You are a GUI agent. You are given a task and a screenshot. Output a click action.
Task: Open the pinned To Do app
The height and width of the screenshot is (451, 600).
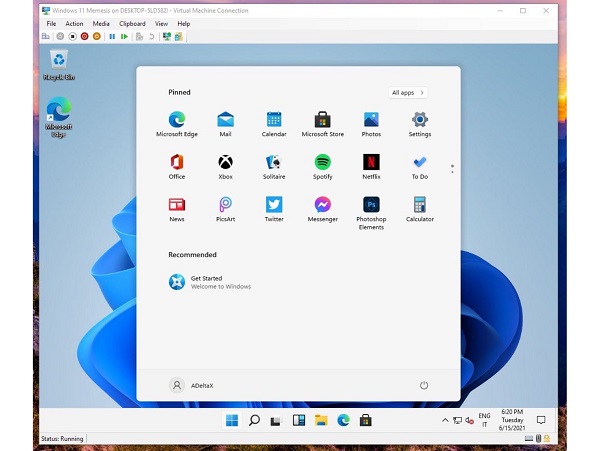click(x=420, y=166)
